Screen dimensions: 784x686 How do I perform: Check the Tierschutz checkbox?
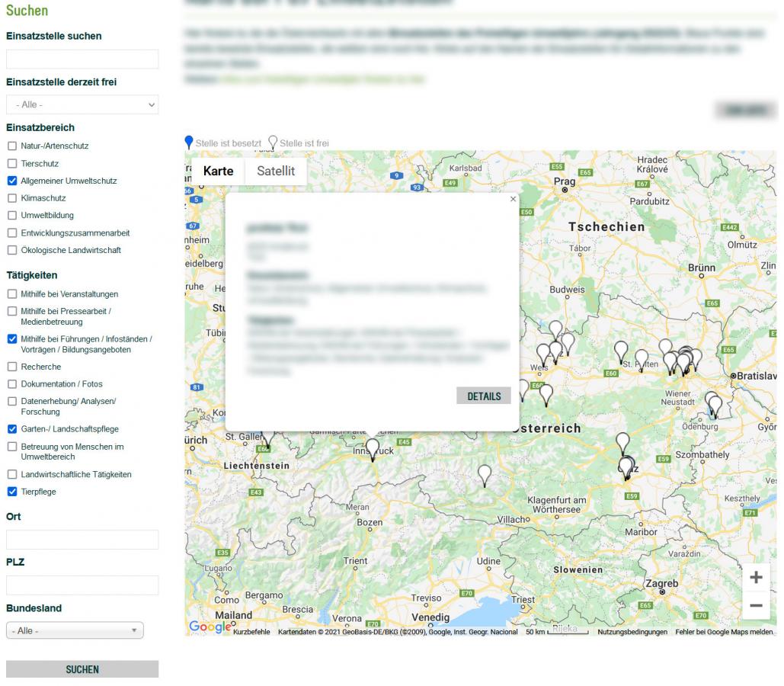(12, 164)
